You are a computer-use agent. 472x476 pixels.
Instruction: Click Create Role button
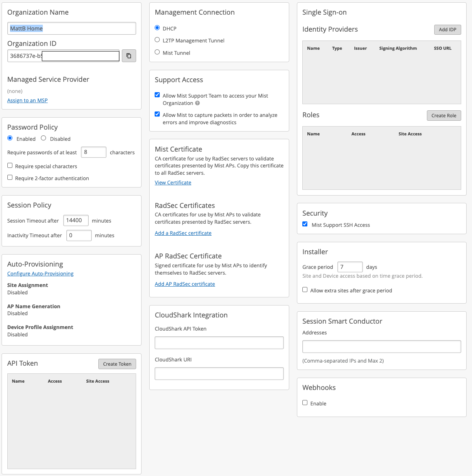coord(443,116)
